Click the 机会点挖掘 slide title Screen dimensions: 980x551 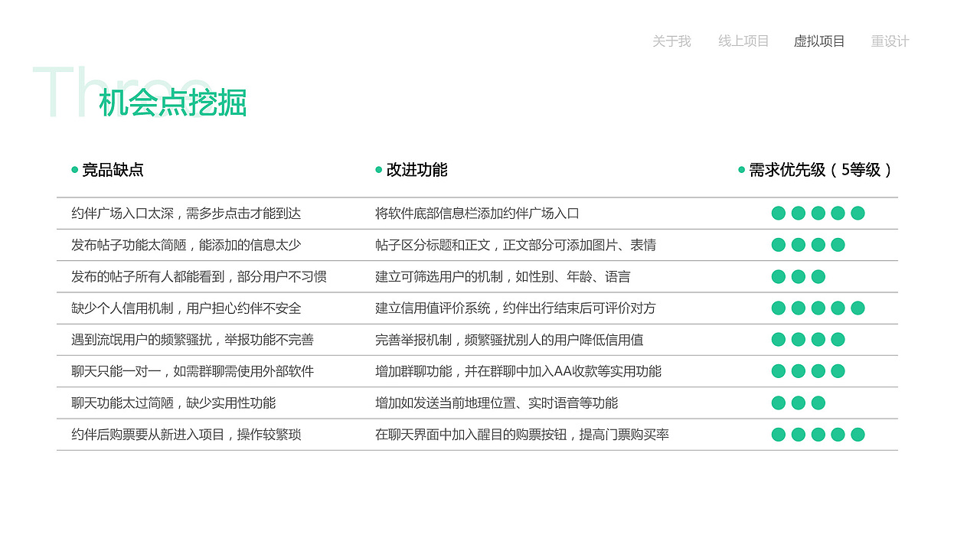(172, 103)
